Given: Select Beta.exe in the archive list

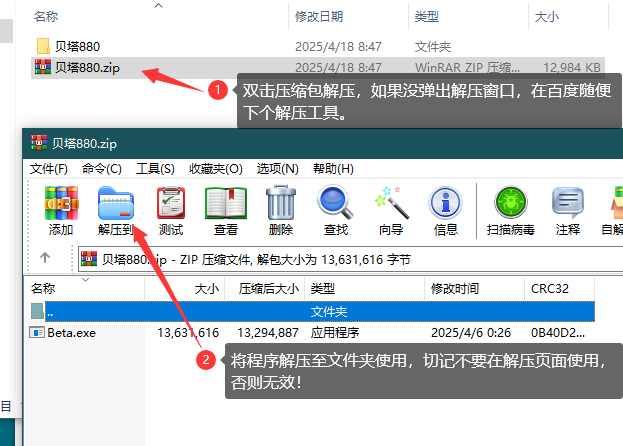Looking at the screenshot, I should (70, 332).
